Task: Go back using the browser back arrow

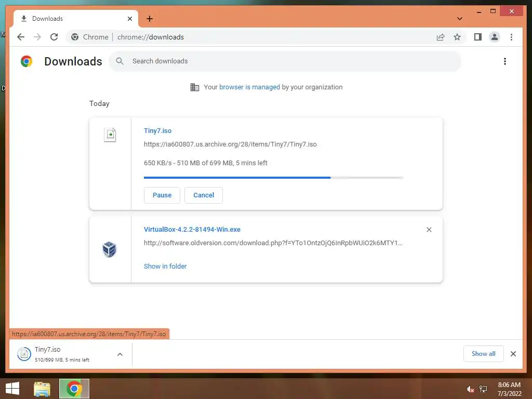Action: tap(21, 37)
